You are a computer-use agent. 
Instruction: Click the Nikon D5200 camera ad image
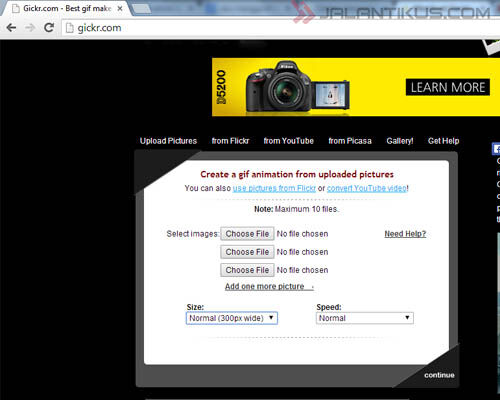click(298, 87)
